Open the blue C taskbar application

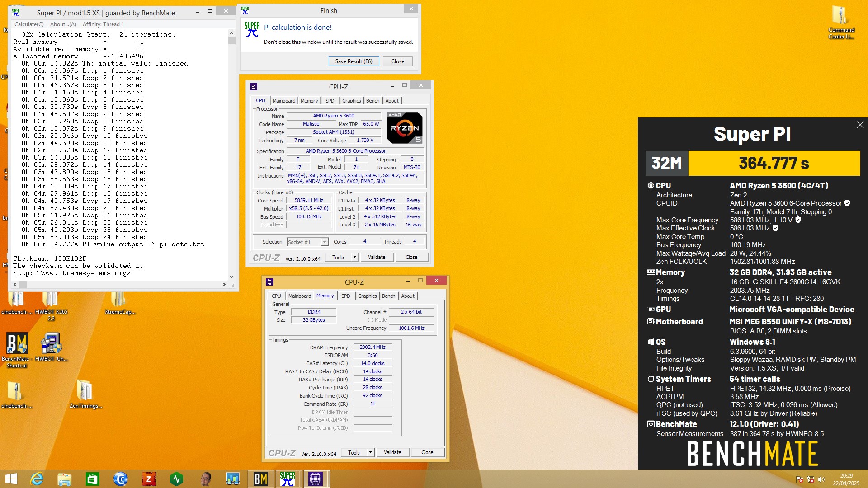click(x=120, y=479)
